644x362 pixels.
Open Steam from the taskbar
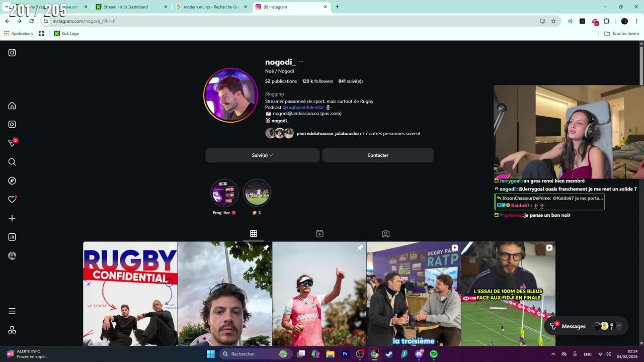point(389,354)
